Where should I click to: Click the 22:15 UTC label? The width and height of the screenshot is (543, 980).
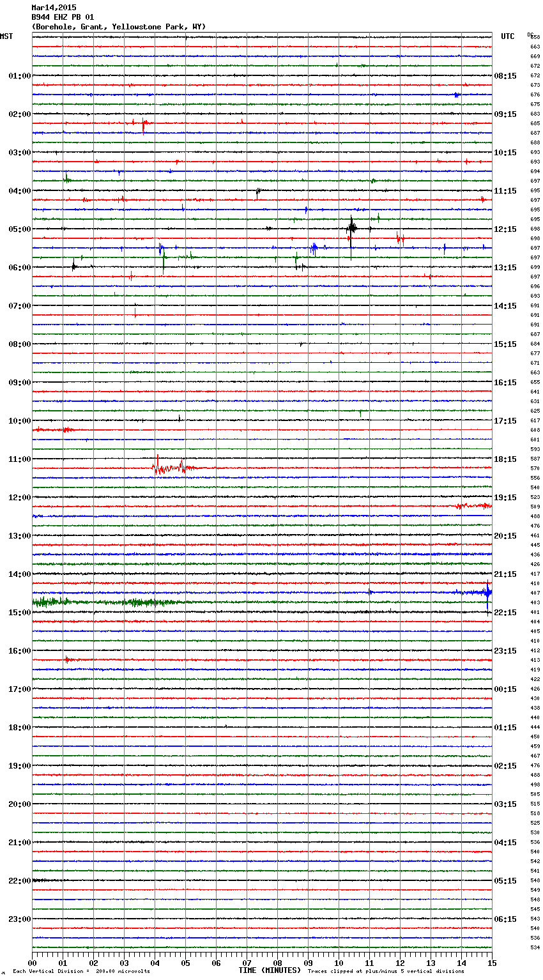click(x=505, y=613)
